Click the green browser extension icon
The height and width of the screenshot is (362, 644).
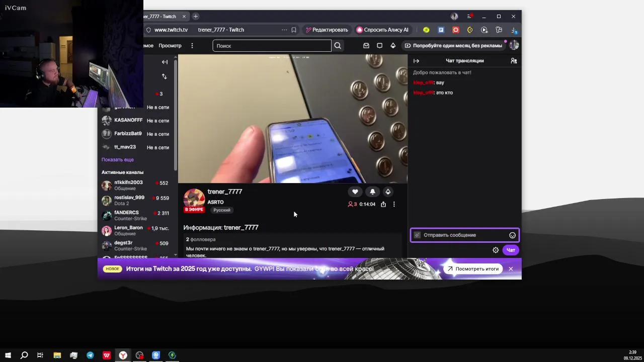[x=426, y=30]
